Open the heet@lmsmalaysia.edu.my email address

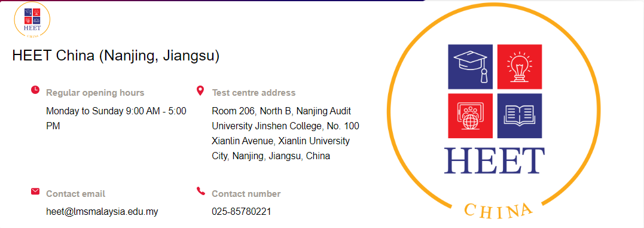click(102, 212)
